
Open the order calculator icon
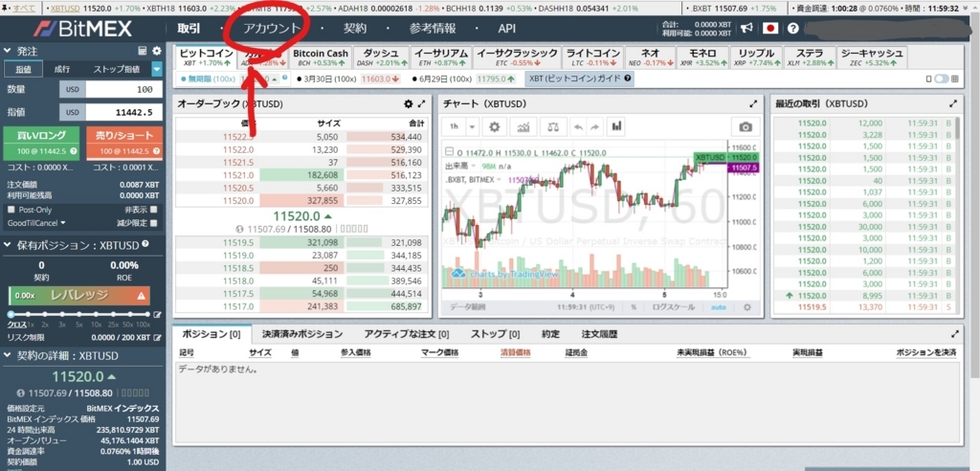pos(143,51)
